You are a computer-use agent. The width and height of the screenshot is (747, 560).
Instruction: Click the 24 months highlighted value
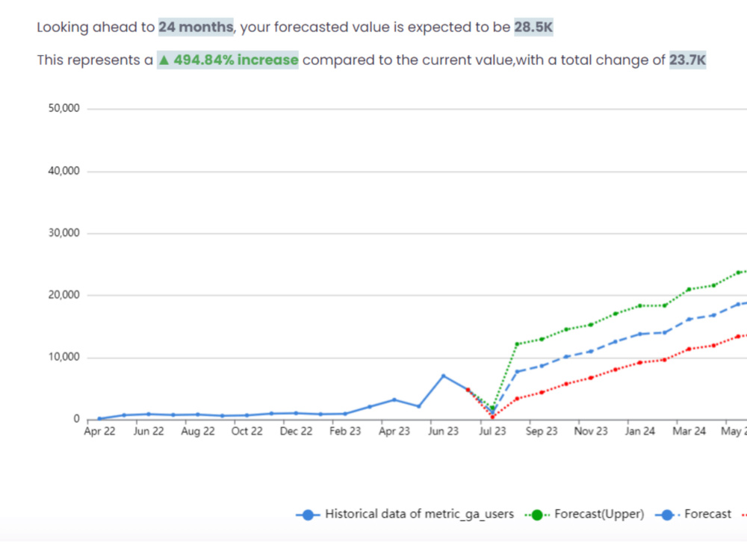(196, 27)
